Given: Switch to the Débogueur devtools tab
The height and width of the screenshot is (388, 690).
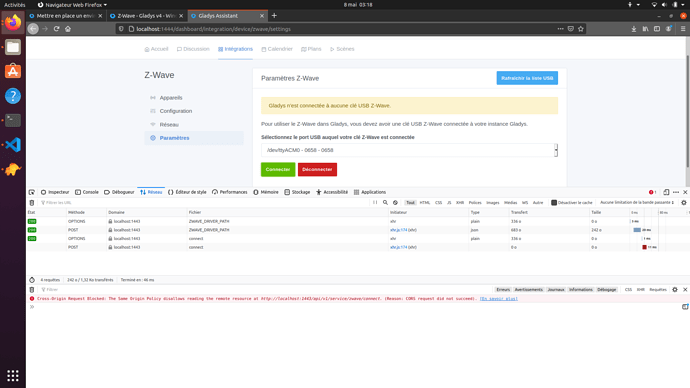Looking at the screenshot, I should pyautogui.click(x=119, y=192).
